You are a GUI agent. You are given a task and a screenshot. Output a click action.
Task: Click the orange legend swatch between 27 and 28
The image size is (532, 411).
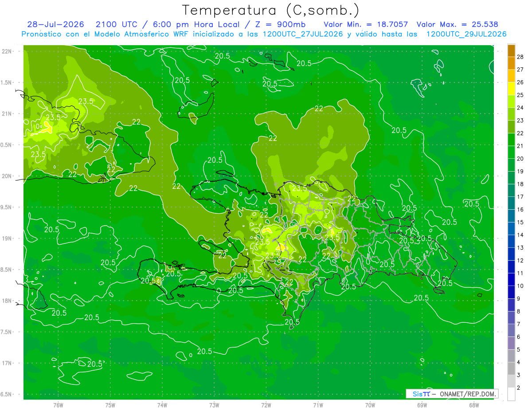511,63
